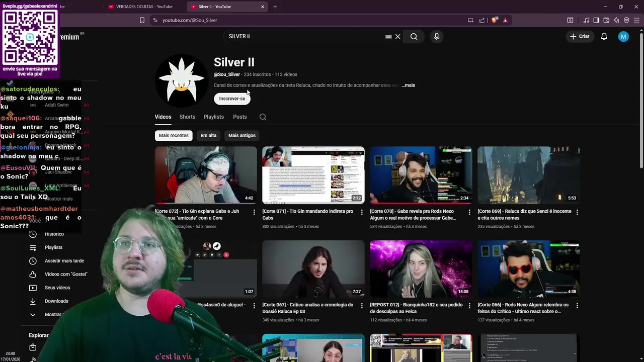Open the REPOST 012 Bianquinha182 thumbnail
The height and width of the screenshot is (362, 644).
[x=421, y=268]
